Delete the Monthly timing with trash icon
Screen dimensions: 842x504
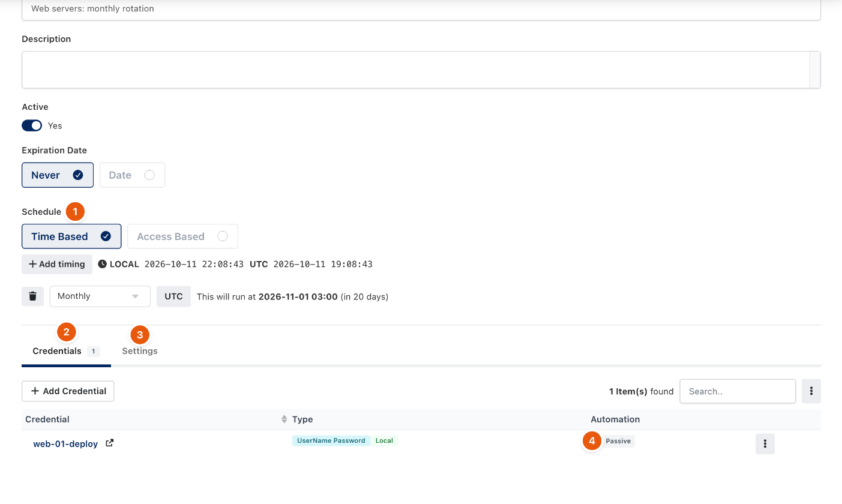point(32,296)
